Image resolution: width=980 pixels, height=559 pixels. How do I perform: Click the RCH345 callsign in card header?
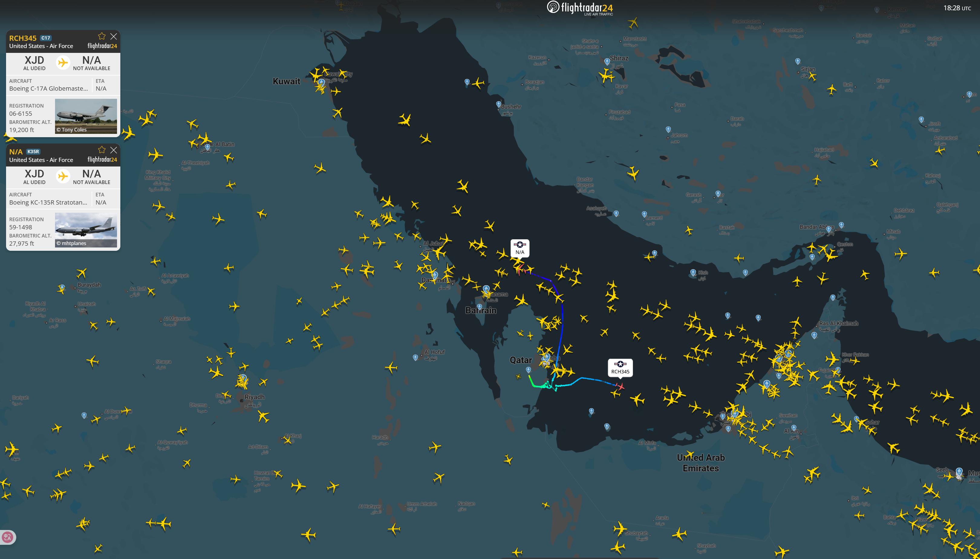click(23, 38)
